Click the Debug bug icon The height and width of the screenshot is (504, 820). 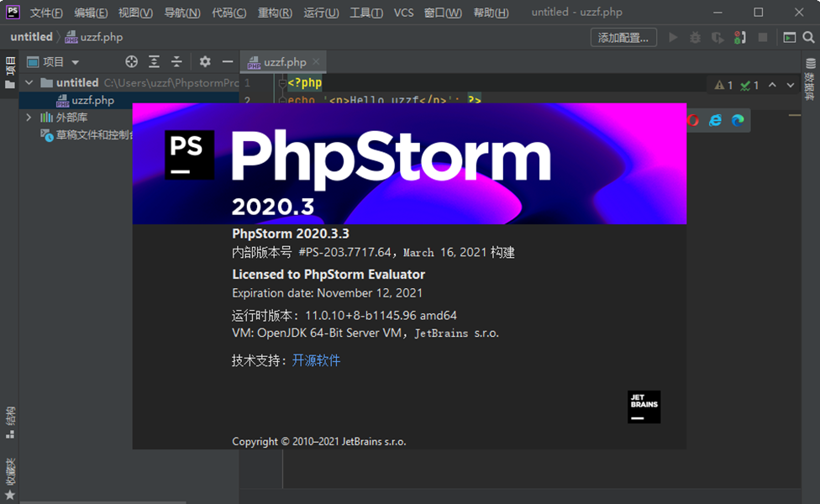(x=695, y=38)
